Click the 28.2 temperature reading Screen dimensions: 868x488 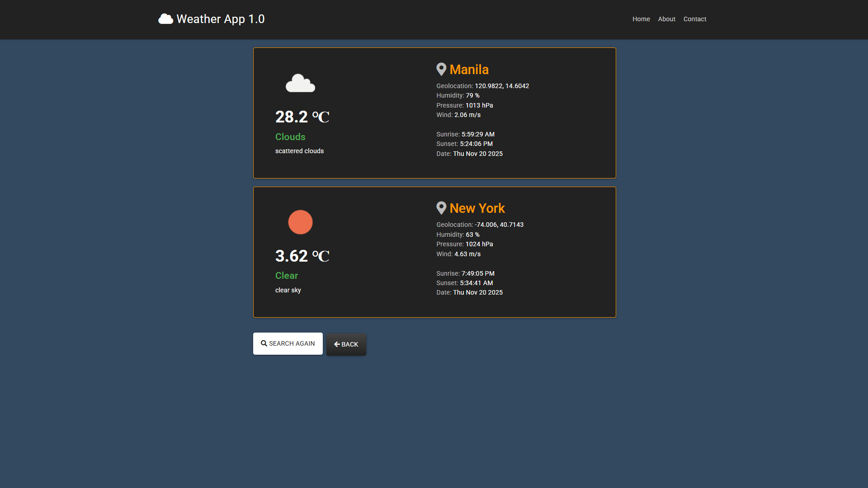coord(292,117)
